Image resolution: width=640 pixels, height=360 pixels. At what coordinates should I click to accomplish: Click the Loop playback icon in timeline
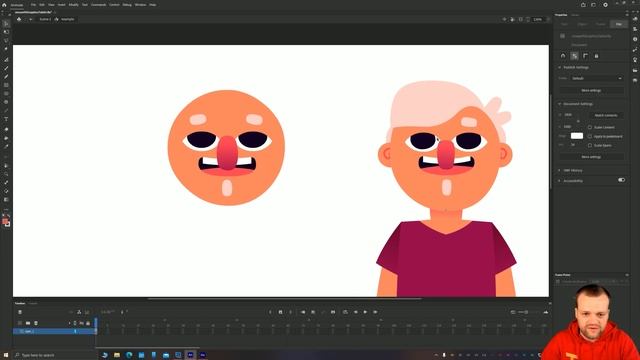tap(345, 312)
